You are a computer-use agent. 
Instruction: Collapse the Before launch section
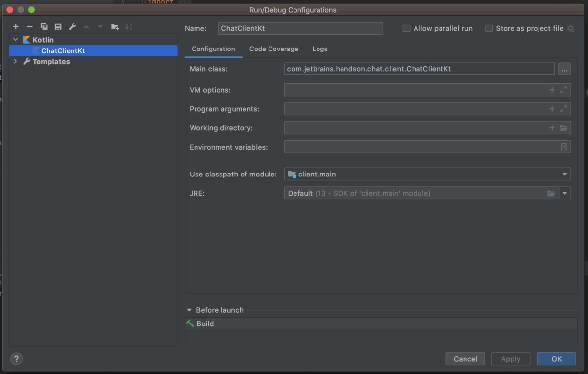tap(189, 310)
